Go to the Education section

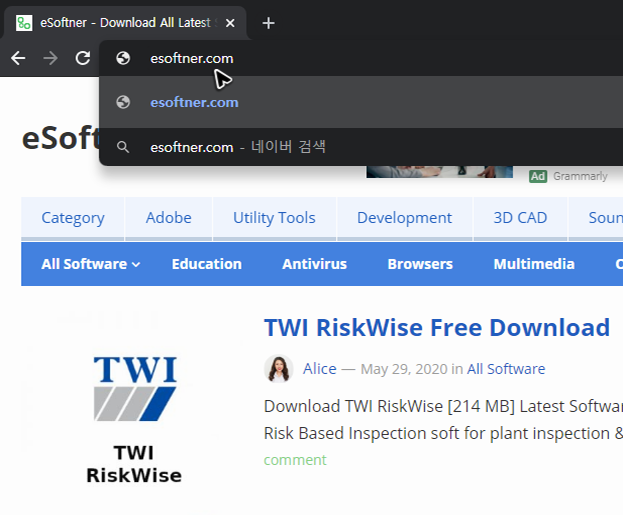(x=207, y=264)
